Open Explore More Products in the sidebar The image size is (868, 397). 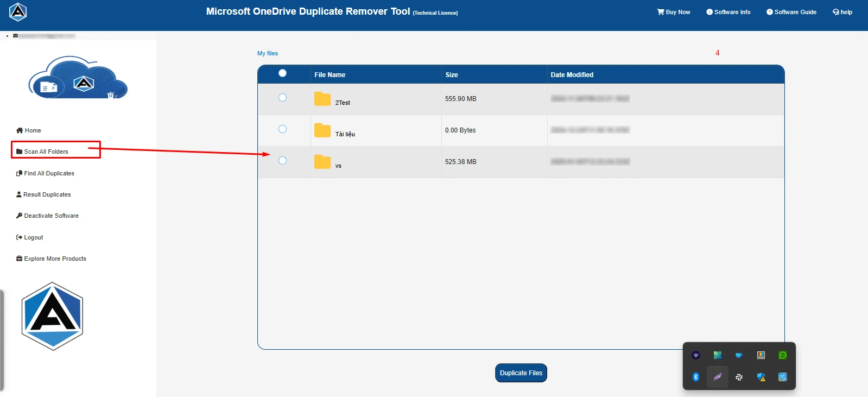51,259
